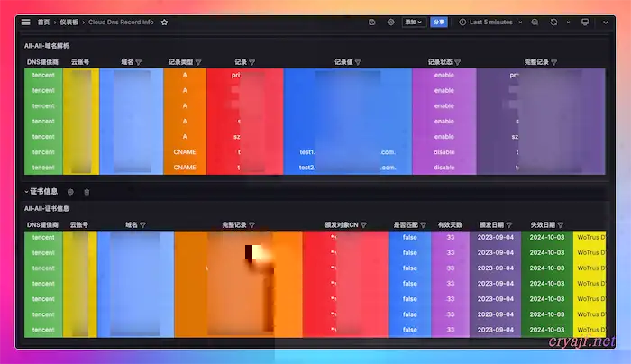
Task: Save the dashboard with disk icon
Action: click(371, 23)
